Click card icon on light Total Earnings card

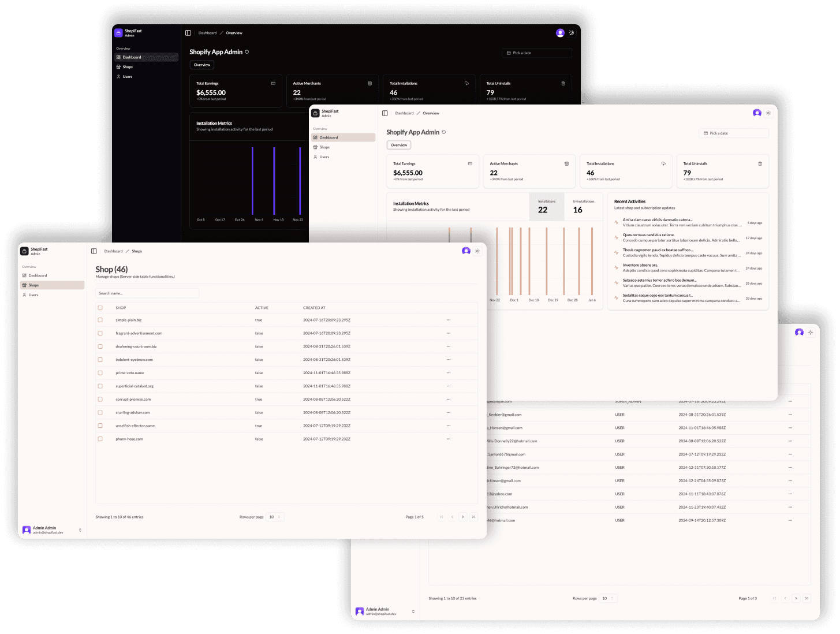(x=470, y=164)
